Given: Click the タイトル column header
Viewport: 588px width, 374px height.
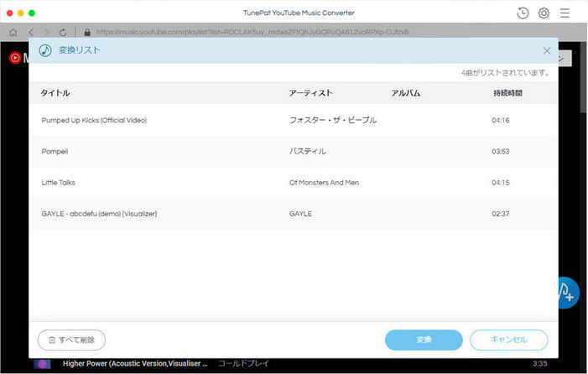Looking at the screenshot, I should (55, 93).
